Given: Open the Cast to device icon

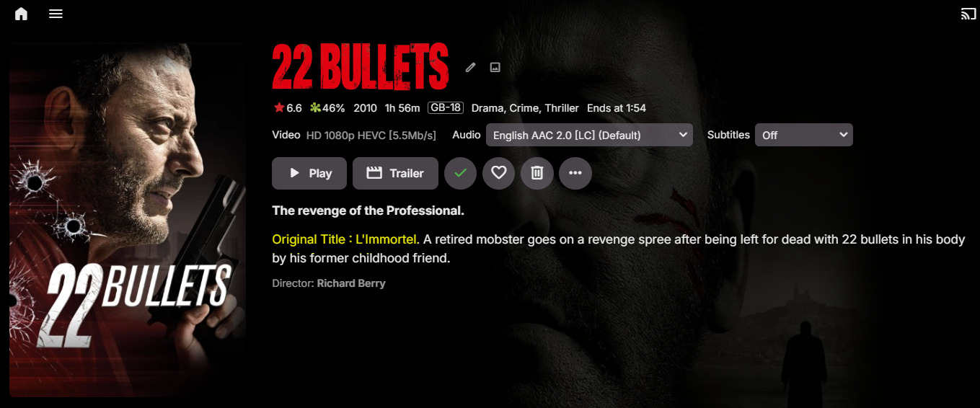Looking at the screenshot, I should pyautogui.click(x=968, y=14).
